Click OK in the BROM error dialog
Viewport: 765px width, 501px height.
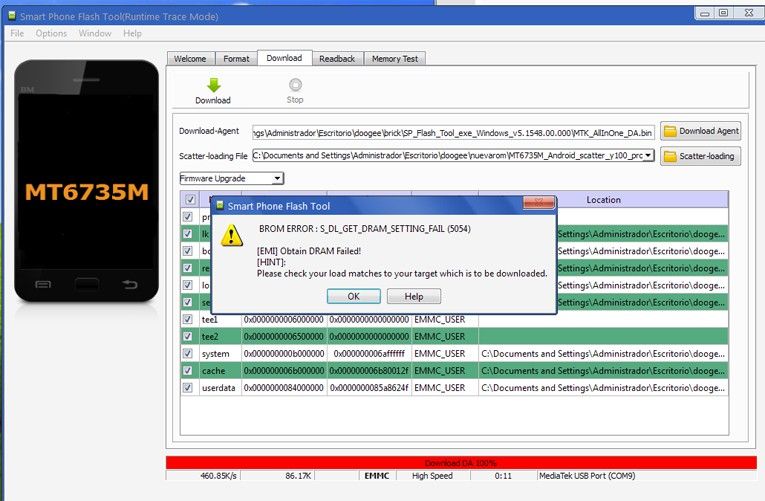(354, 296)
